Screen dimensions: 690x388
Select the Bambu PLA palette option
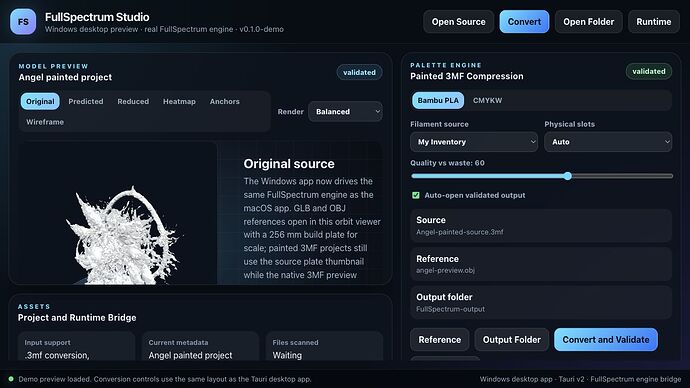[438, 100]
